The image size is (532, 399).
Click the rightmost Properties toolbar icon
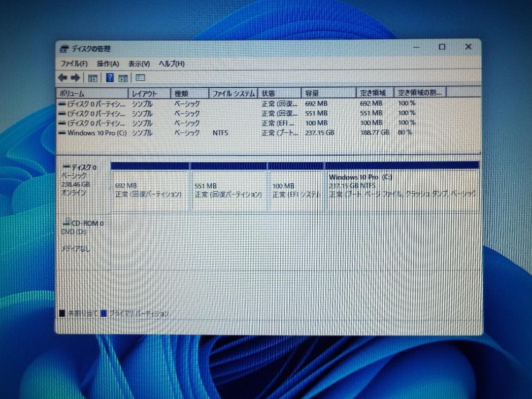pos(140,77)
